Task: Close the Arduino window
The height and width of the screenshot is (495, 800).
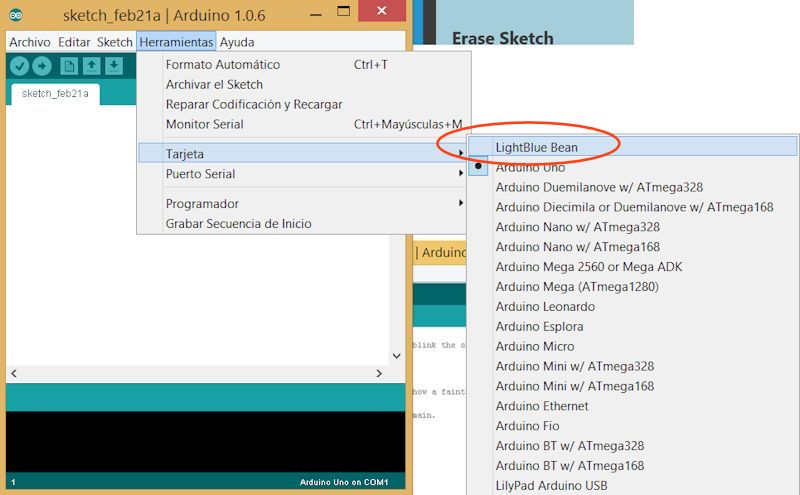Action: (382, 11)
